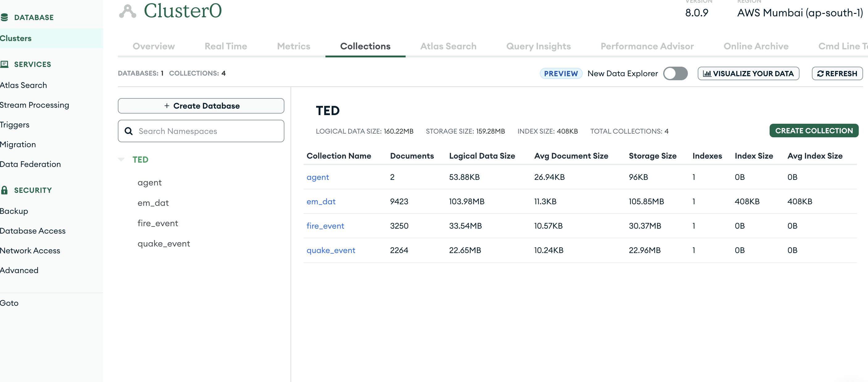
Task: Click the magnifier icon in namespace search
Action: [129, 131]
